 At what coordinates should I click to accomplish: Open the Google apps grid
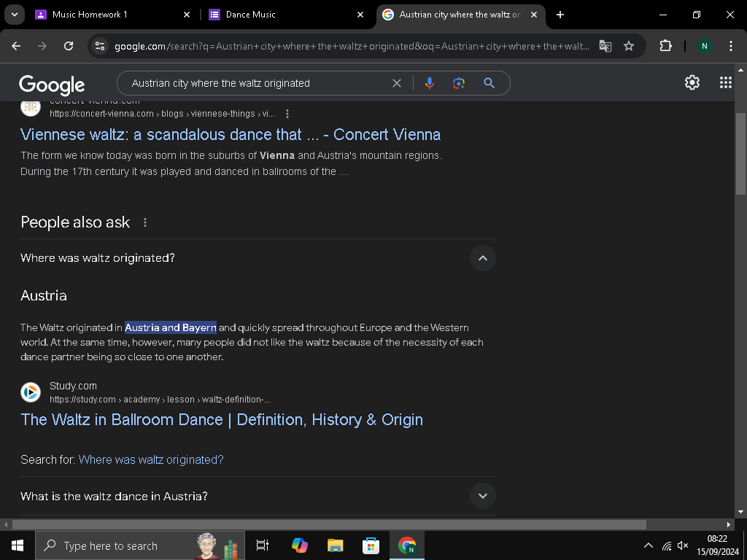coord(726,82)
